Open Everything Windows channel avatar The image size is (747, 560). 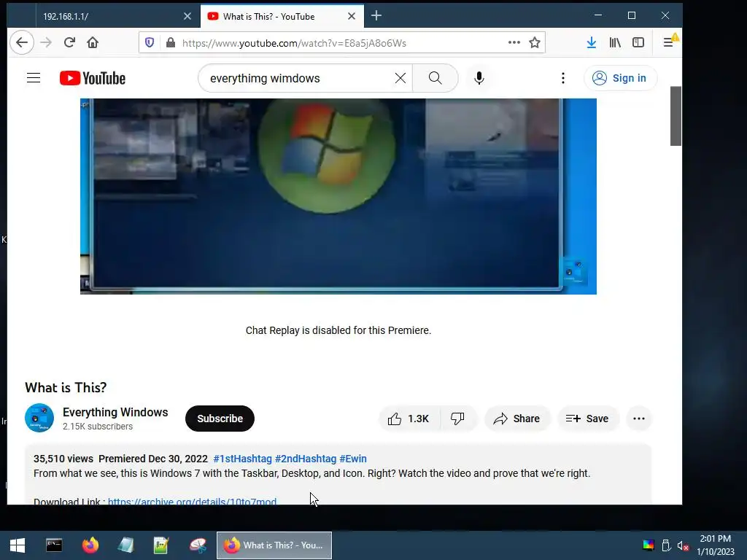click(39, 418)
